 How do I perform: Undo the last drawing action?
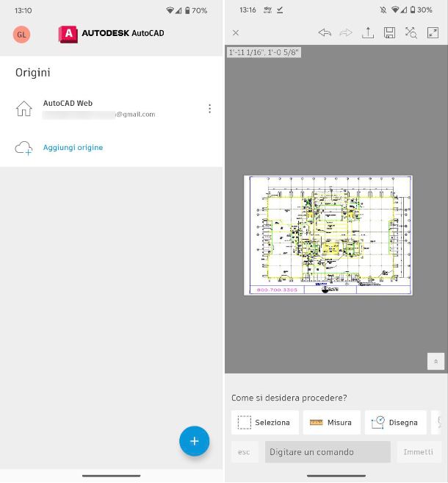(x=325, y=32)
